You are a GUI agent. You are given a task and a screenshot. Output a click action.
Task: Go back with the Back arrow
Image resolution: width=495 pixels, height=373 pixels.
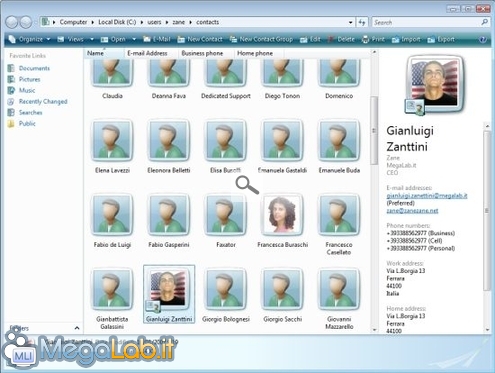click(12, 22)
